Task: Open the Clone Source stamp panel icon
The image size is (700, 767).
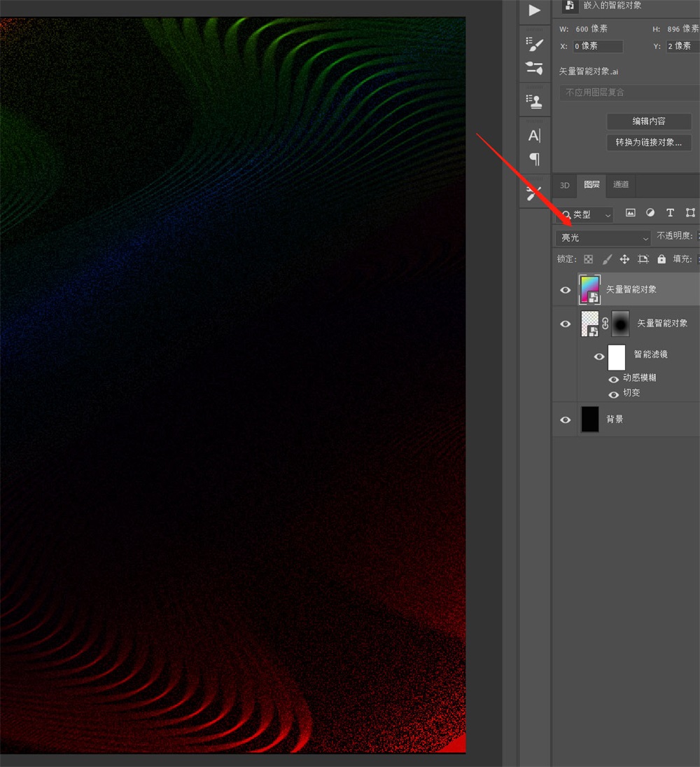Action: pyautogui.click(x=534, y=102)
